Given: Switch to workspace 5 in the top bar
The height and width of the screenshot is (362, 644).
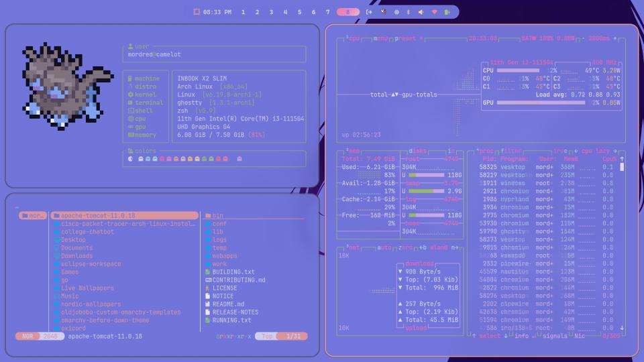Looking at the screenshot, I should click(x=299, y=12).
